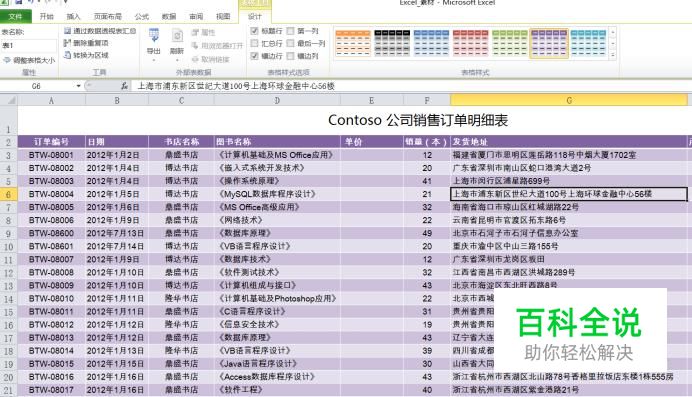The height and width of the screenshot is (397, 692).
Task: Enable the Total Row (汇总行) checkbox
Action: pyautogui.click(x=254, y=43)
